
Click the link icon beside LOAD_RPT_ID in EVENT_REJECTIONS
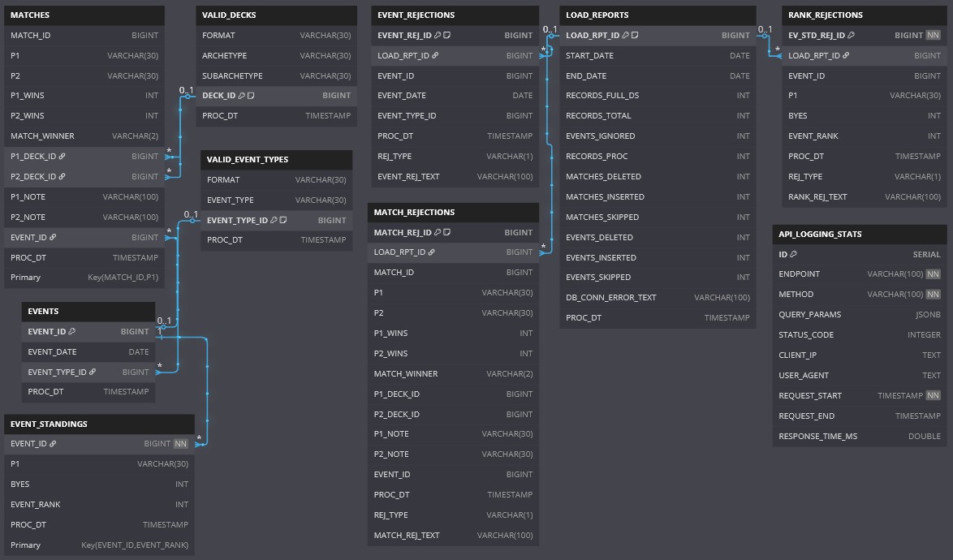click(435, 56)
